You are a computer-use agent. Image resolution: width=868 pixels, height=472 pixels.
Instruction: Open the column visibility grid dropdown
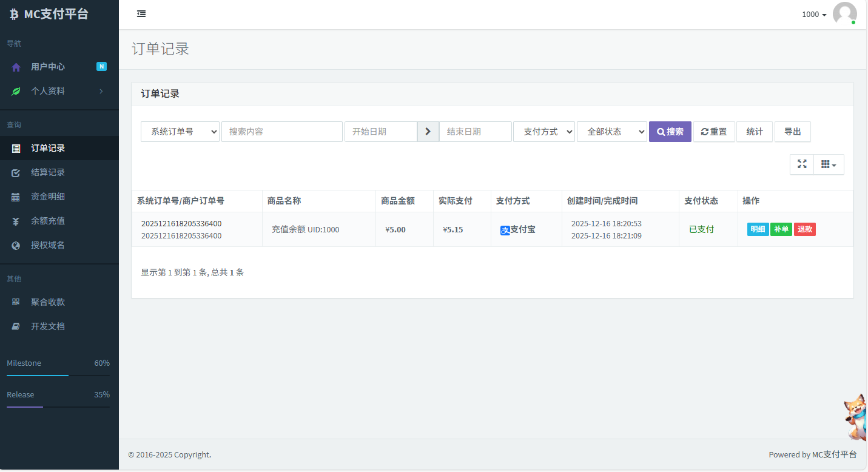coord(828,164)
